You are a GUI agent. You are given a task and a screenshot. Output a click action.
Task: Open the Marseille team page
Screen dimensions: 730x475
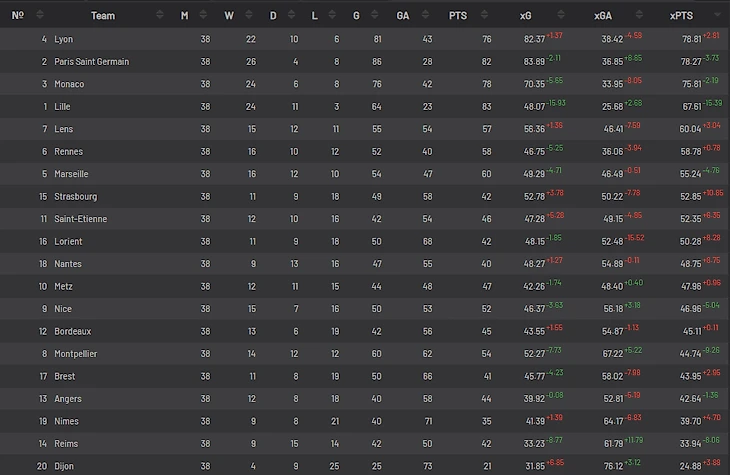71,174
